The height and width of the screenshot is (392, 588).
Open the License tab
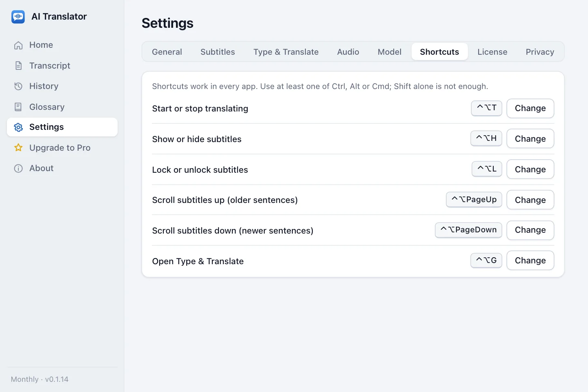tap(492, 52)
